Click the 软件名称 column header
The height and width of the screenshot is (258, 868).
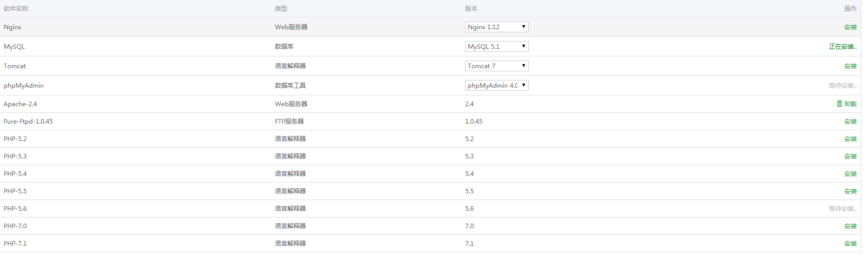[16, 9]
